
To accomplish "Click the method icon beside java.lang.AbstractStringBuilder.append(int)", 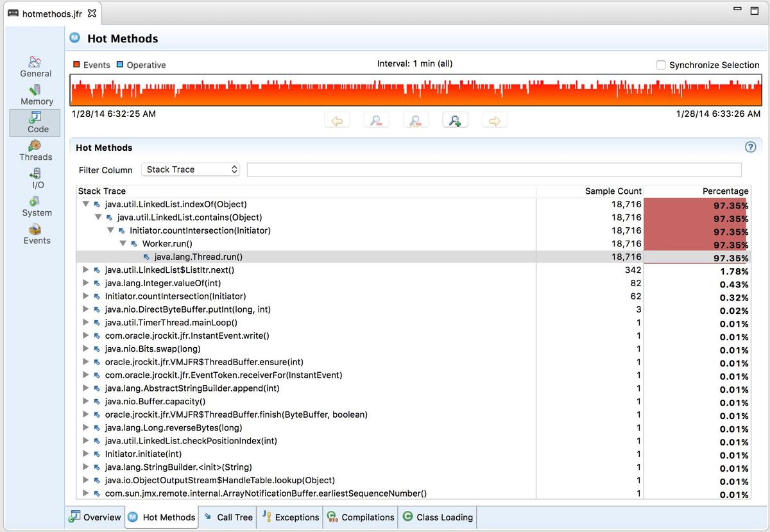I will click(x=97, y=388).
